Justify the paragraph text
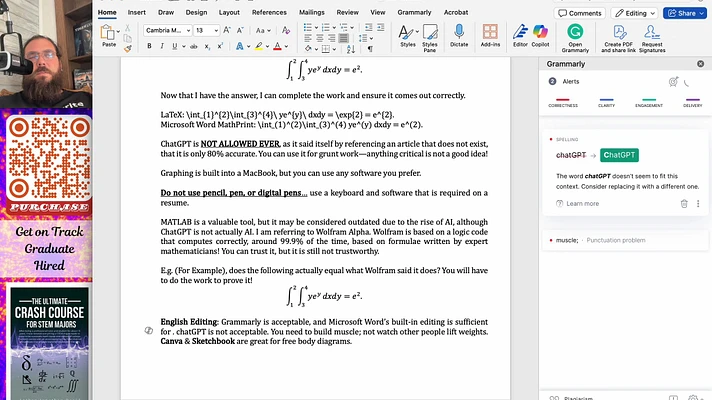 coord(344,38)
